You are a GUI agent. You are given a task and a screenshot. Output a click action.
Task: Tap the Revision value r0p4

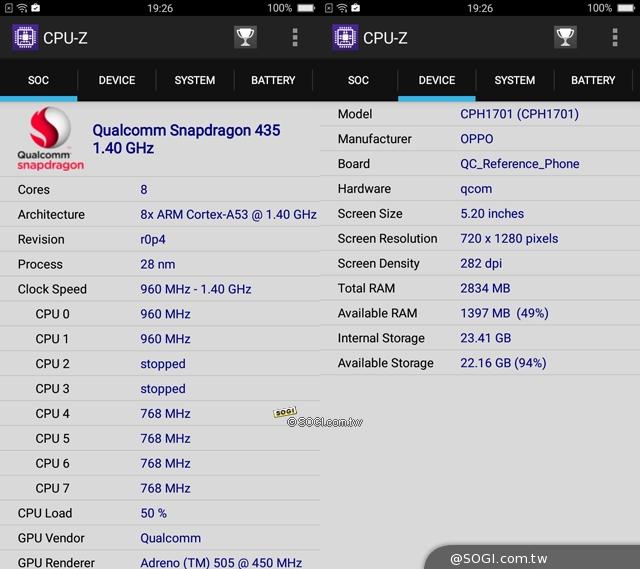(153, 240)
